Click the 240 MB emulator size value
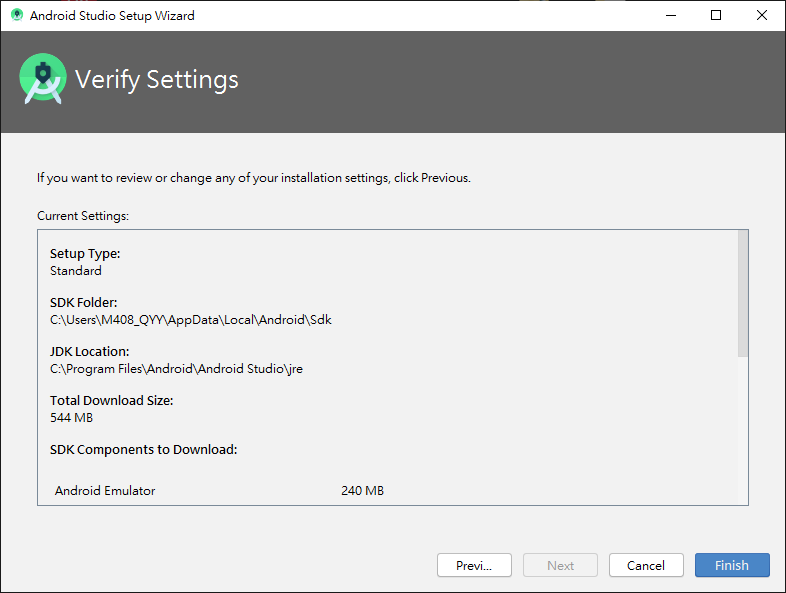This screenshot has height=593, width=786. point(362,490)
